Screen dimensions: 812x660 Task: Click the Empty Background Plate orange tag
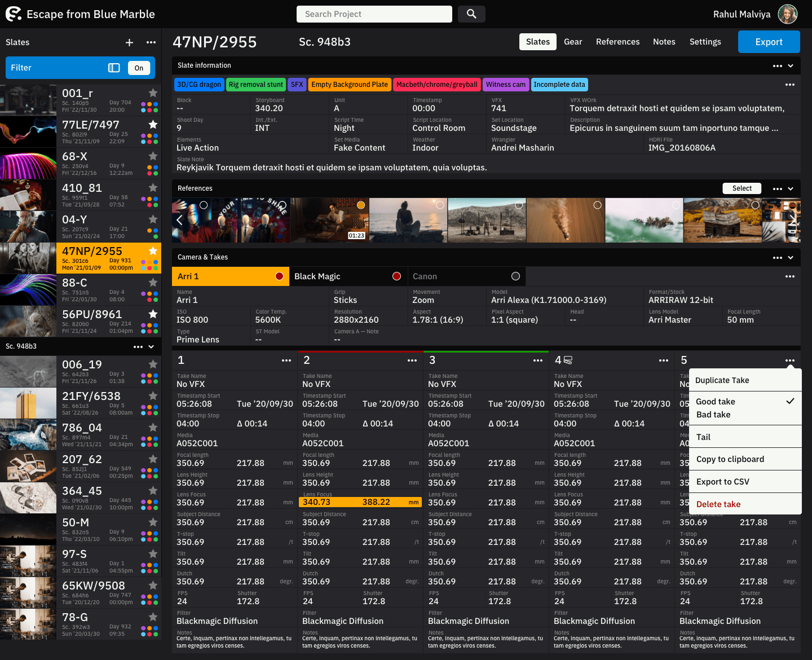[x=350, y=85]
